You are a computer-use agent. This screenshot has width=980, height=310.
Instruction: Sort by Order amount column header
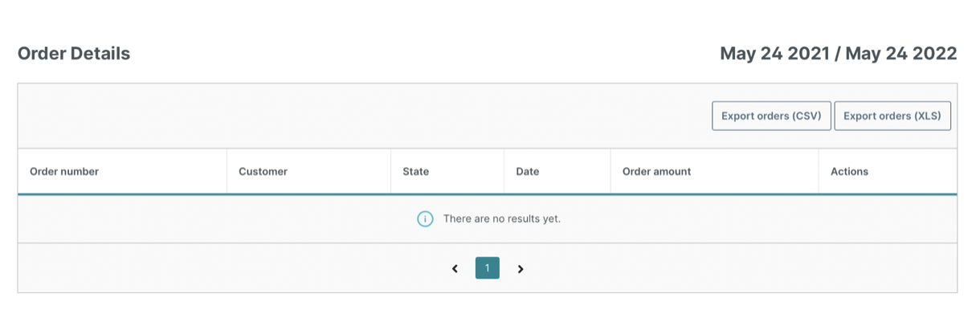point(656,171)
